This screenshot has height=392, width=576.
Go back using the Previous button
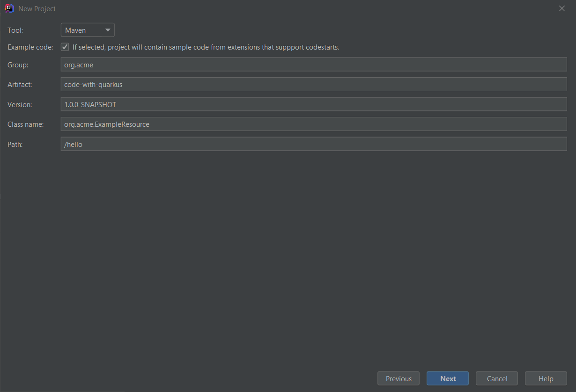pos(398,378)
